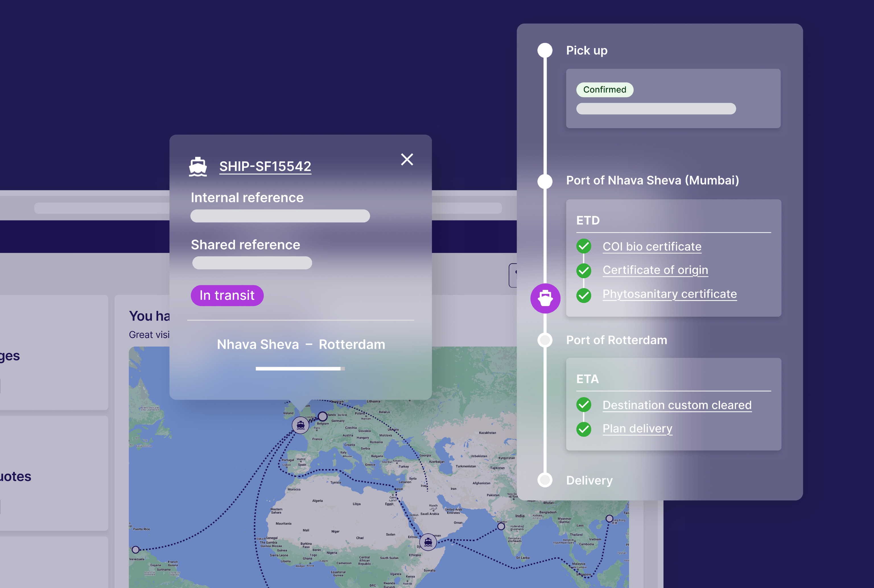Select the ship marker near France on map
Screen dimensions: 874x588
(300, 425)
